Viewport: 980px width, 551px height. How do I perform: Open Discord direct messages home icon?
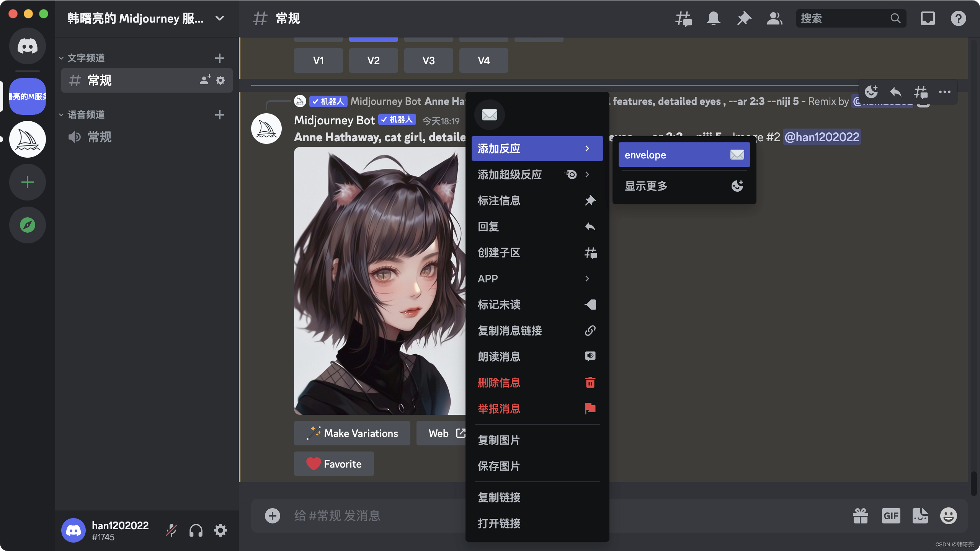(x=28, y=46)
